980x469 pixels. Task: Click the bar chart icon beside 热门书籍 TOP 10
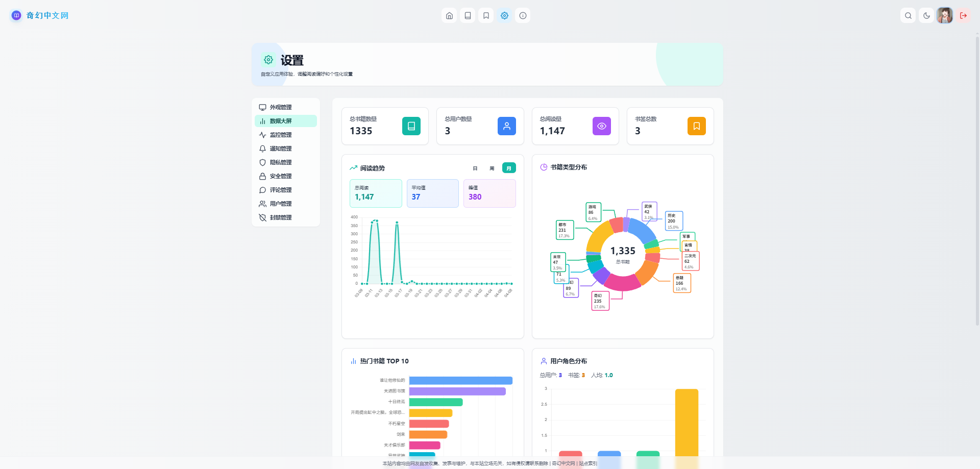(x=353, y=361)
